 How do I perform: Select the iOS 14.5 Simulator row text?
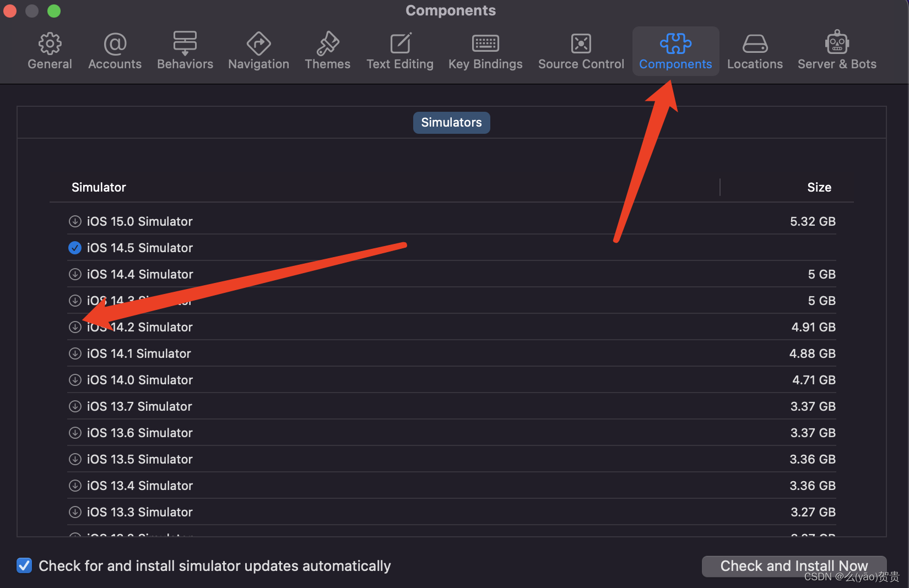click(x=140, y=248)
